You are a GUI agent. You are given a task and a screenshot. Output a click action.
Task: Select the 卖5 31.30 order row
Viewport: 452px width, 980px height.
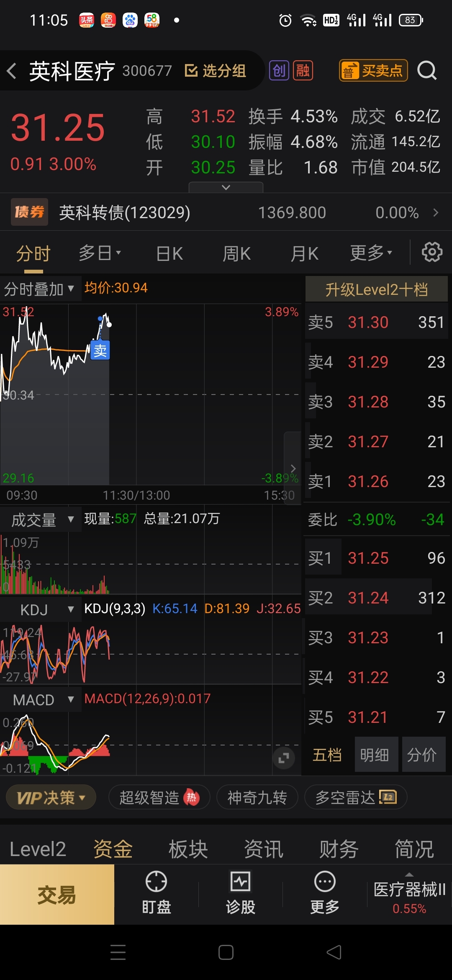pos(376,322)
